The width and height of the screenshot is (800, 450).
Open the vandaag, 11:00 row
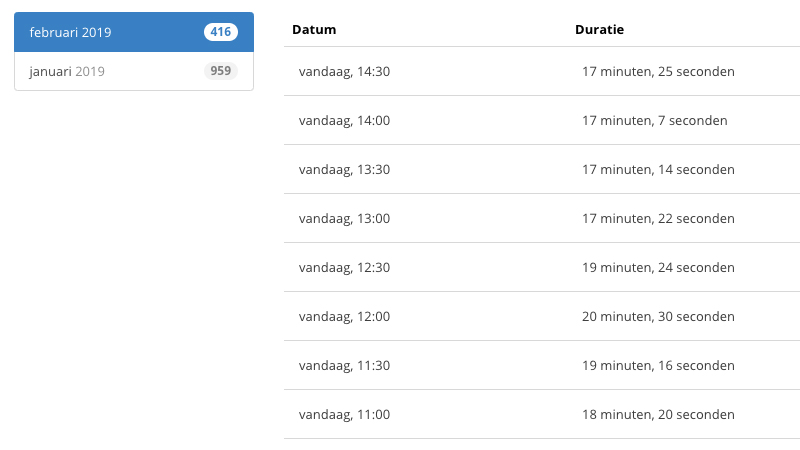[x=542, y=414]
